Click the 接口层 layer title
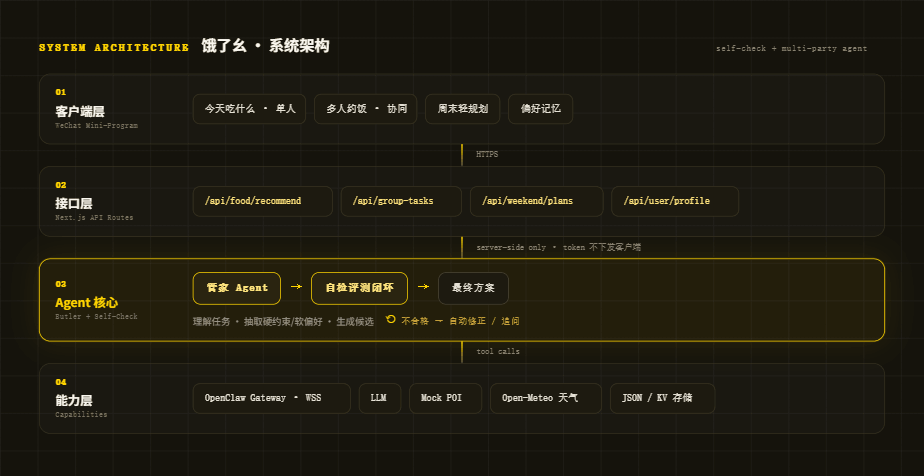The image size is (924, 476). (74, 204)
